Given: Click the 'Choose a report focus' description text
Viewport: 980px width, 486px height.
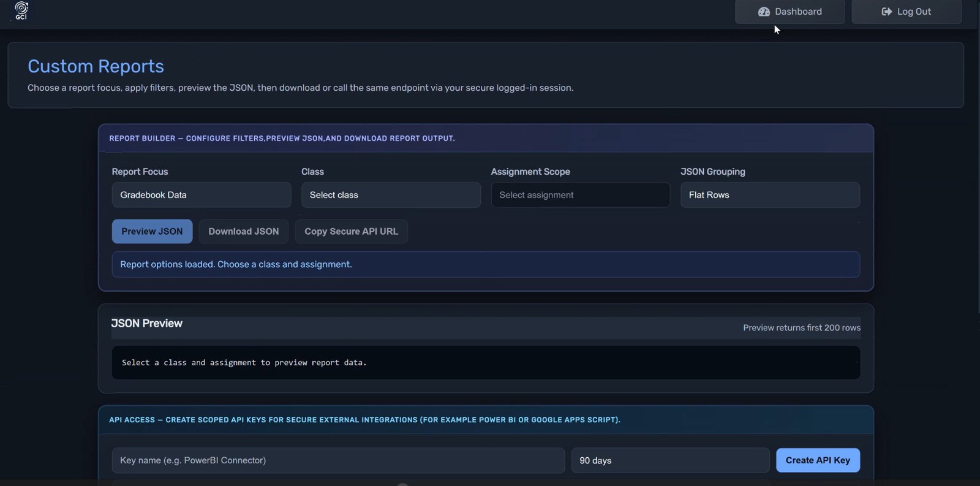Looking at the screenshot, I should coord(300,88).
